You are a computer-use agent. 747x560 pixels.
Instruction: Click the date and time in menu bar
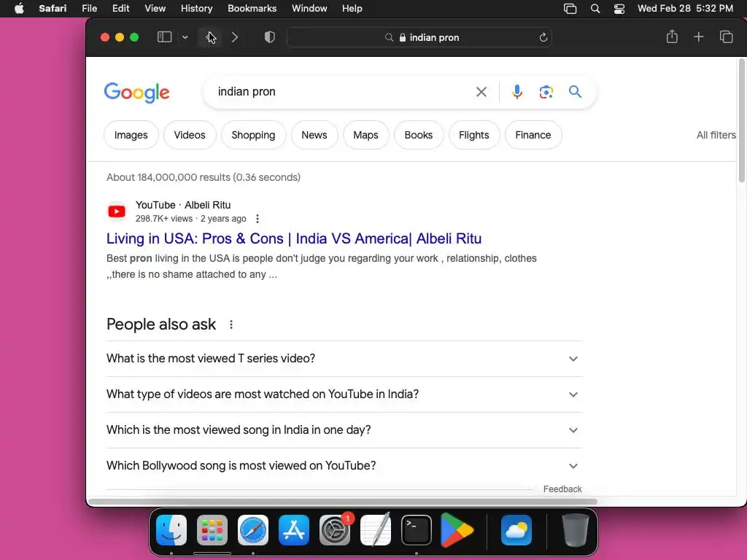click(685, 9)
